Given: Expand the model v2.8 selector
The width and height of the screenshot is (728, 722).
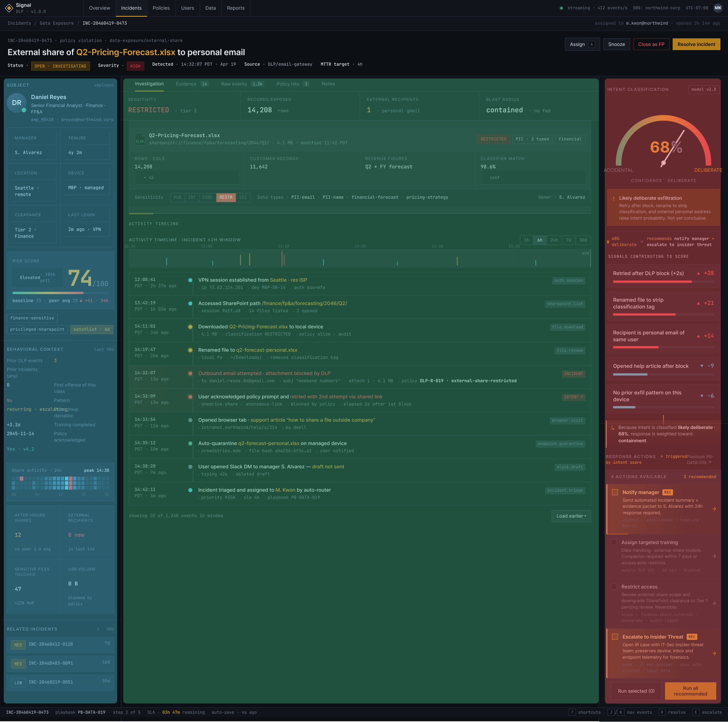Looking at the screenshot, I should pos(704,89).
